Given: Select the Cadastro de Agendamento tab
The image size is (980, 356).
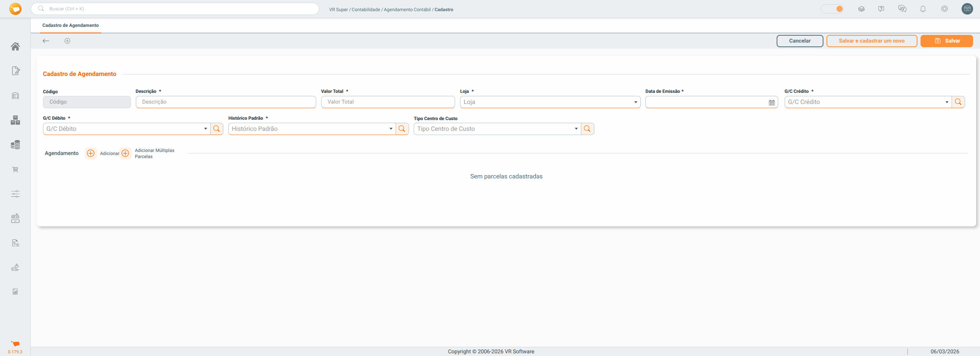Looking at the screenshot, I should click(71, 25).
